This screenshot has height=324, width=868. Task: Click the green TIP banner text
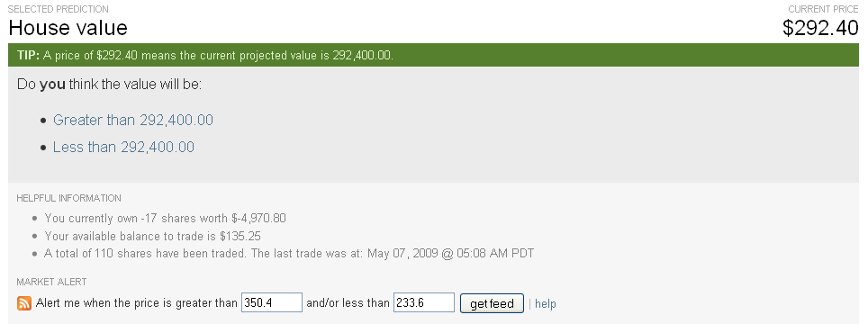tap(205, 55)
